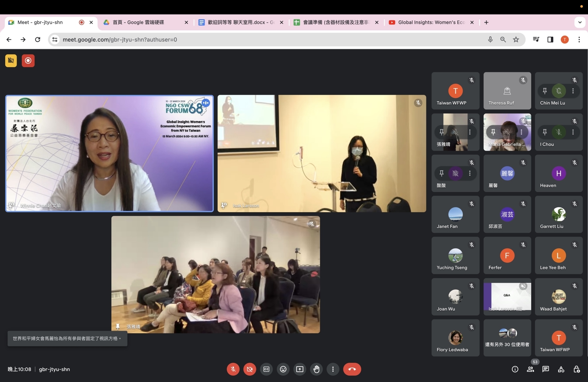The image size is (588, 382).
Task: Open host controls lock icon
Action: point(577,369)
